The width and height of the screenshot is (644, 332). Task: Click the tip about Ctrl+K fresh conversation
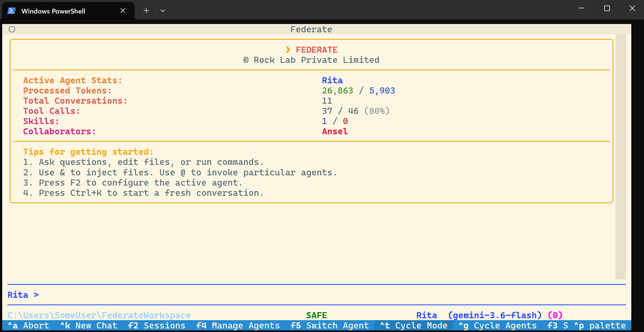143,193
